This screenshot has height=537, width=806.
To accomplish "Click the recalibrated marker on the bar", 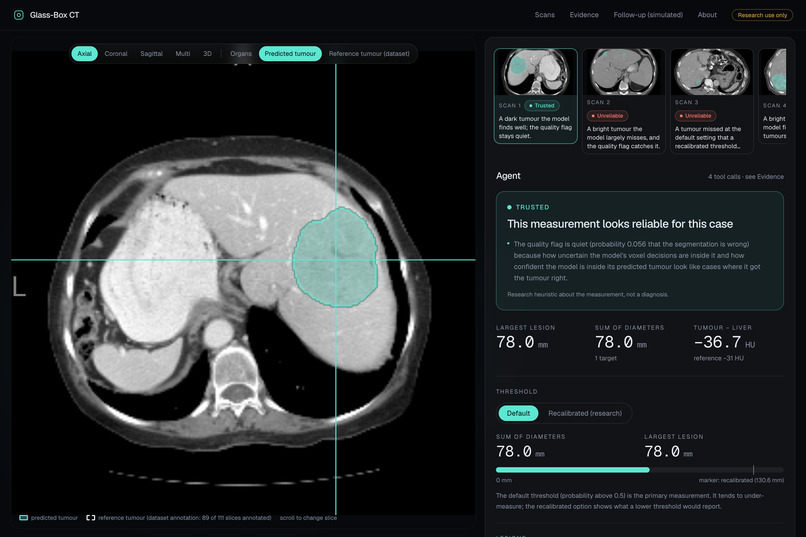I will 753,470.
